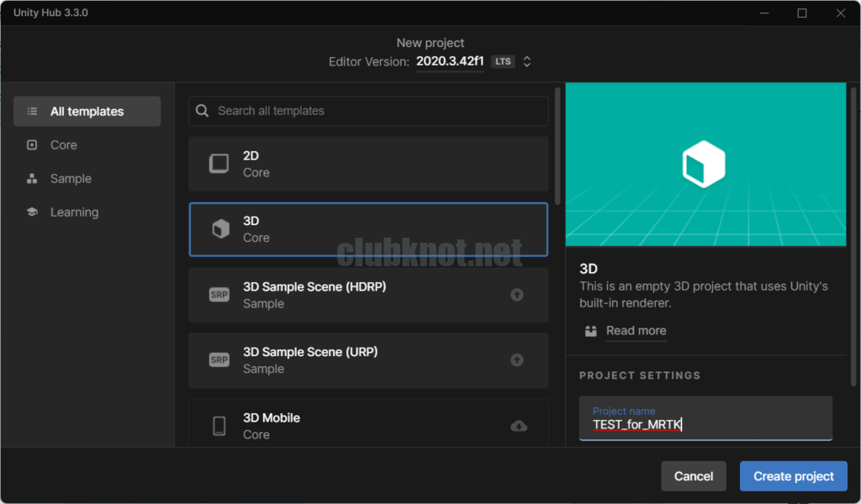Select the All templates category
The height and width of the screenshot is (504, 861).
coord(87,112)
